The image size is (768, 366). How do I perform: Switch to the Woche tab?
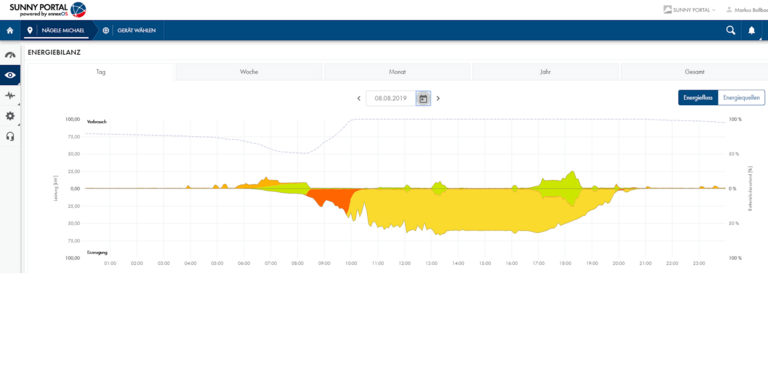(x=249, y=72)
